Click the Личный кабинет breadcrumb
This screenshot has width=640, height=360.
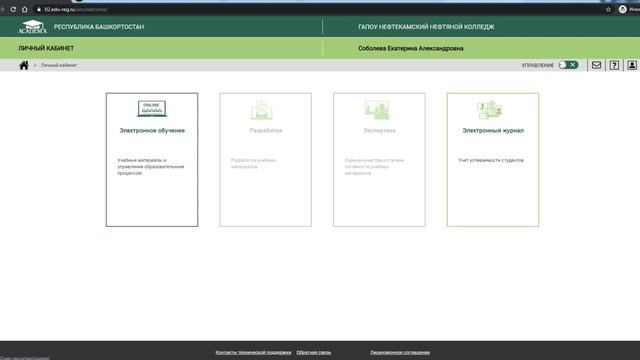coord(59,65)
